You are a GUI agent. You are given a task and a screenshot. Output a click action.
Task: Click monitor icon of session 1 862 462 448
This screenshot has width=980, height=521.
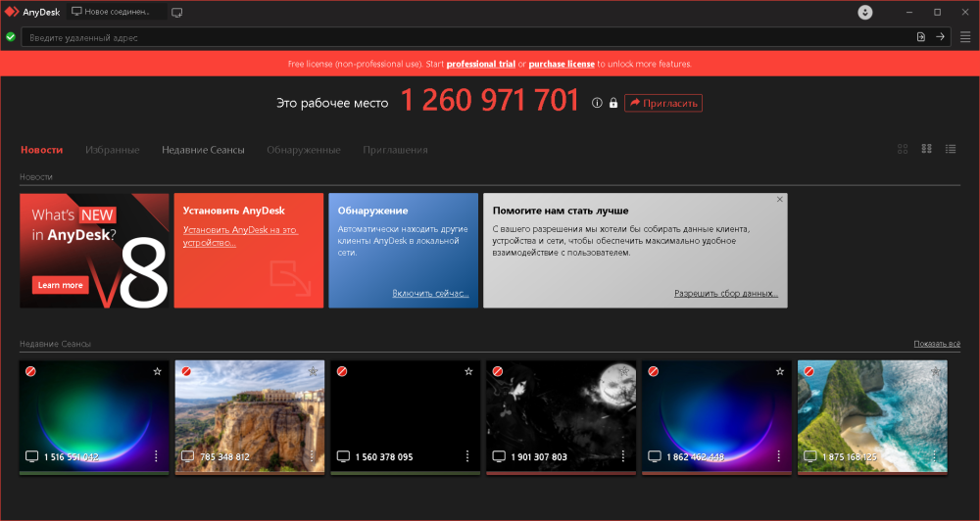click(655, 456)
